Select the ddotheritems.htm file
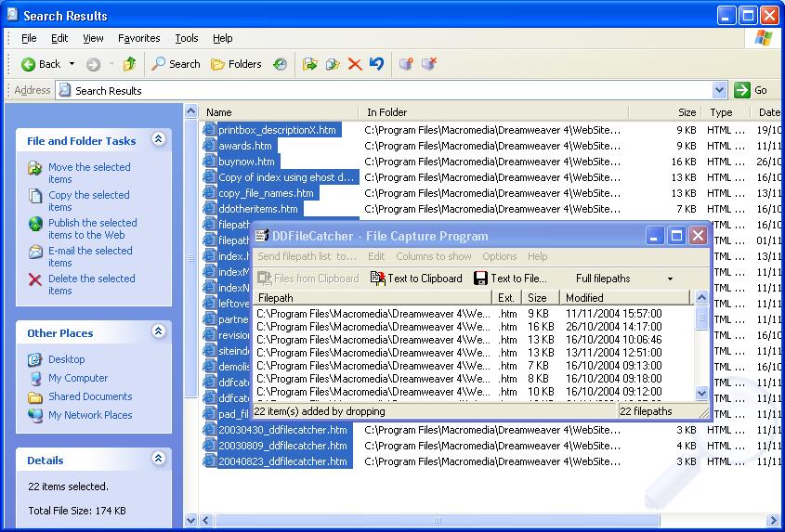The image size is (785, 532). point(258,209)
